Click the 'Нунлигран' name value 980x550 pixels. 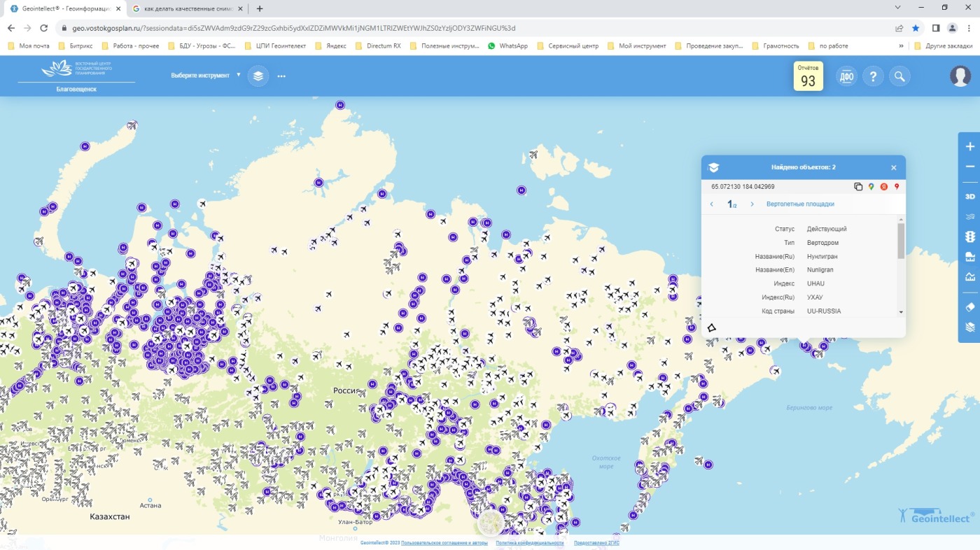[x=822, y=256]
